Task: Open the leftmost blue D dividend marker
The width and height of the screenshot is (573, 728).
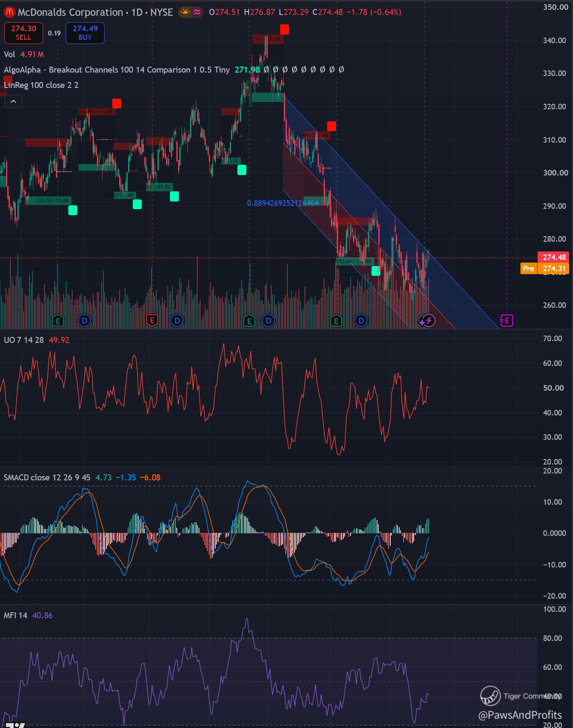Action: tap(85, 320)
